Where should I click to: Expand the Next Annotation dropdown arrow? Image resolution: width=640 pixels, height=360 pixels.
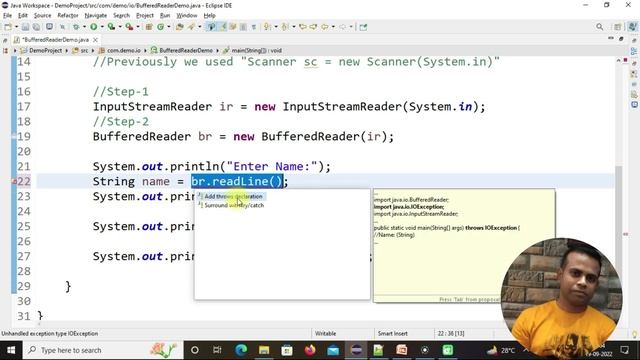point(276,27)
